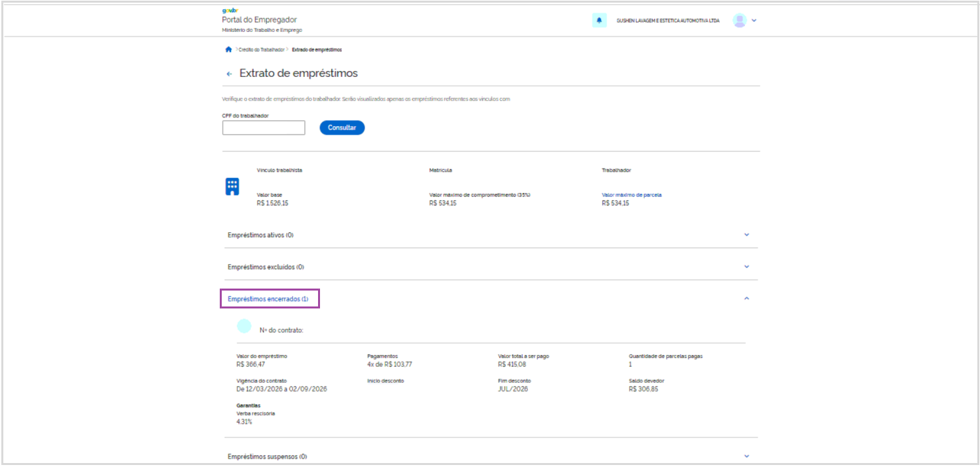Focus the CPF do trabalhador input field

[x=264, y=128]
